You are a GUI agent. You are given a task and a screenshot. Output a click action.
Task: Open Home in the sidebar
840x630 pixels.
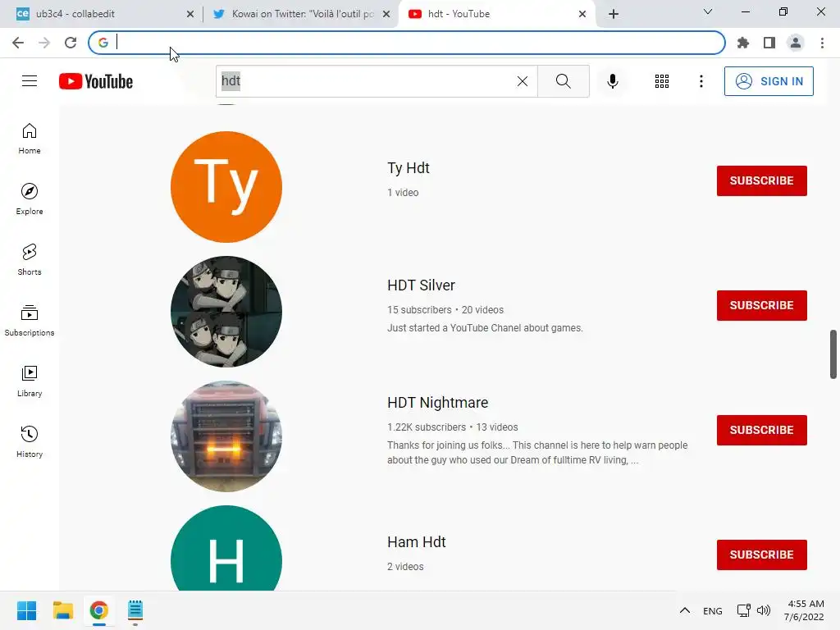coord(30,139)
